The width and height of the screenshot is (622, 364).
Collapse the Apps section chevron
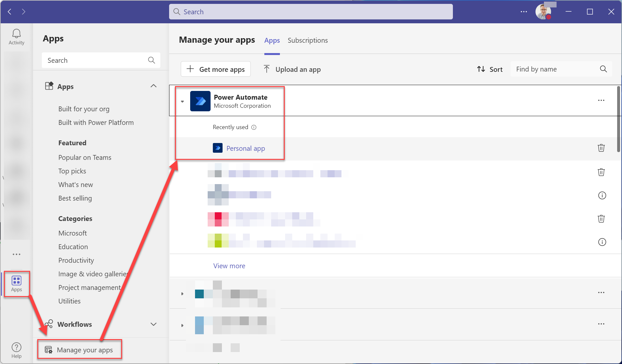(x=154, y=86)
